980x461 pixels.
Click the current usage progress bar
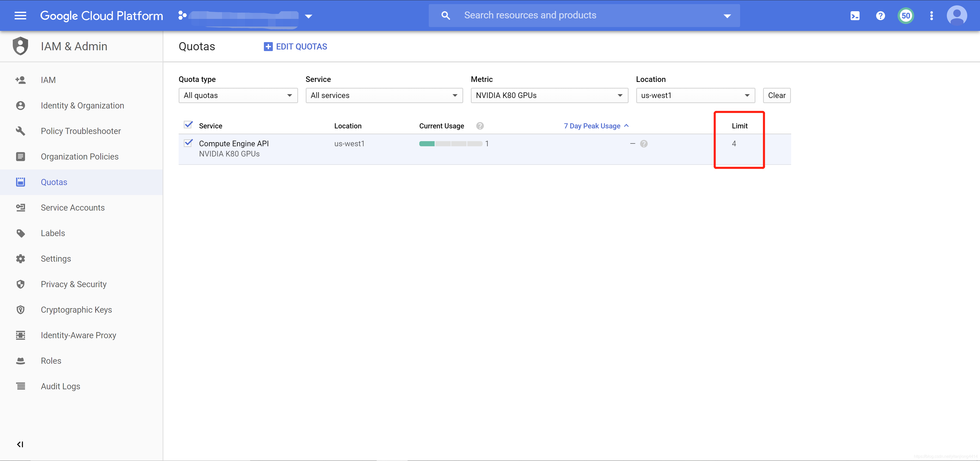click(x=450, y=144)
